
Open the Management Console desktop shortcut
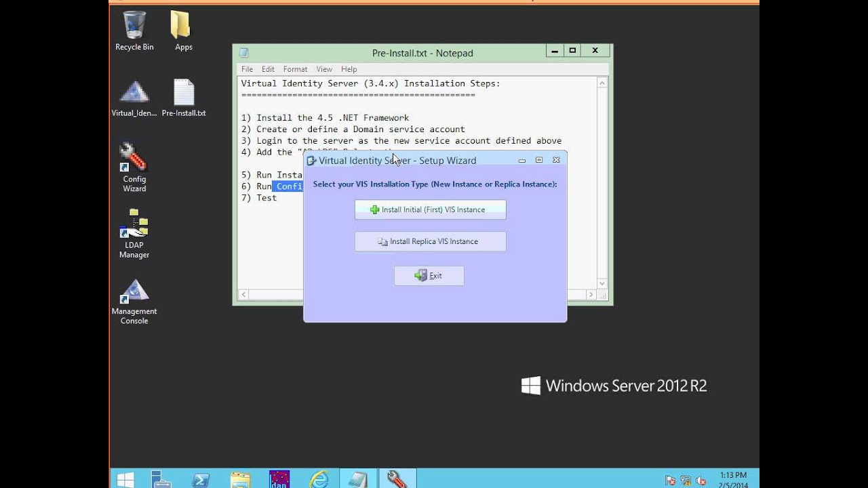point(134,301)
